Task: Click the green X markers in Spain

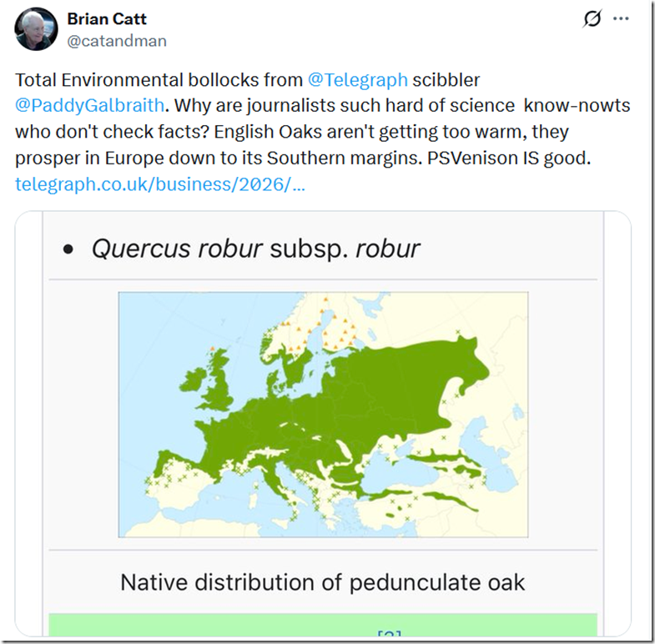Action: tap(170, 476)
